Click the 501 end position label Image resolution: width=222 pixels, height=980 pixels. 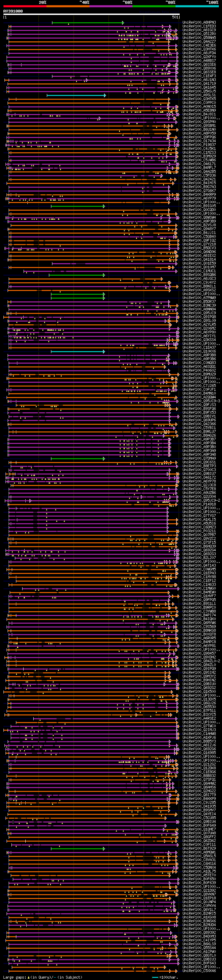click(175, 17)
